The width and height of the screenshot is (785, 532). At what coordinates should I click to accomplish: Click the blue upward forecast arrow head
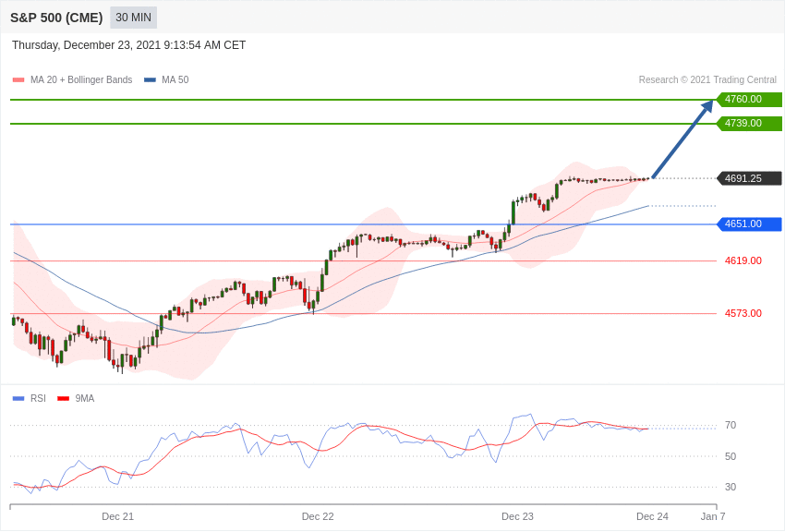[x=707, y=106]
